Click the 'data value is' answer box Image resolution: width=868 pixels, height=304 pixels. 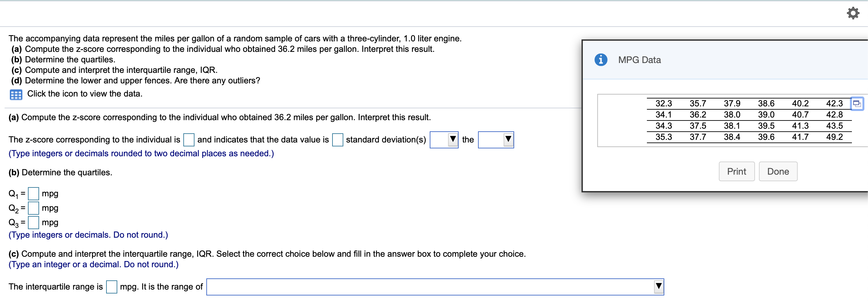click(x=337, y=140)
